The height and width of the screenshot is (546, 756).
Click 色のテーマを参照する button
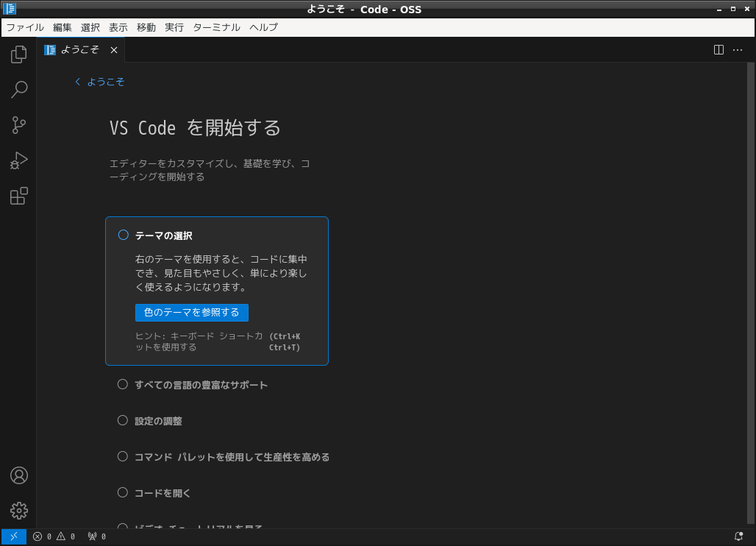pos(192,313)
